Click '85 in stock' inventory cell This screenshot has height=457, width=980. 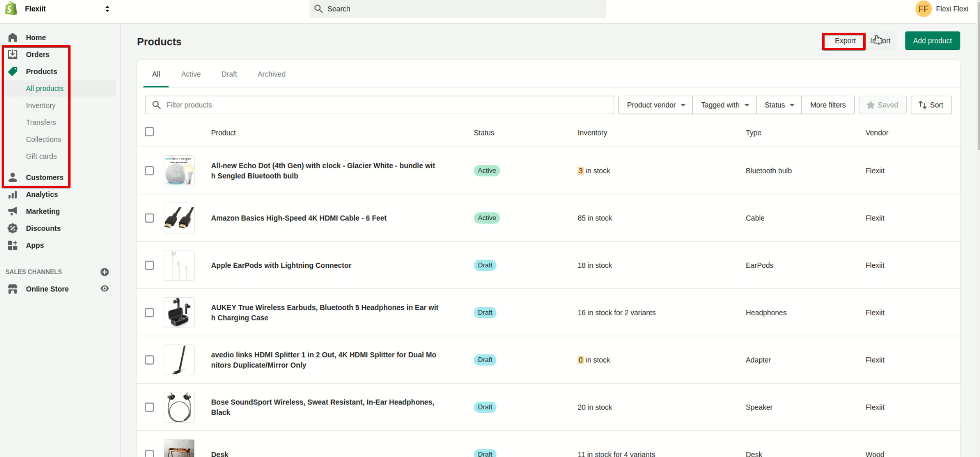595,218
